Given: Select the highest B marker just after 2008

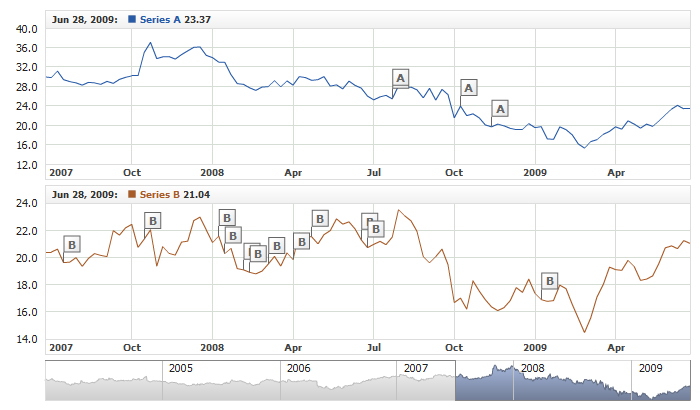Looking at the screenshot, I should (x=227, y=218).
